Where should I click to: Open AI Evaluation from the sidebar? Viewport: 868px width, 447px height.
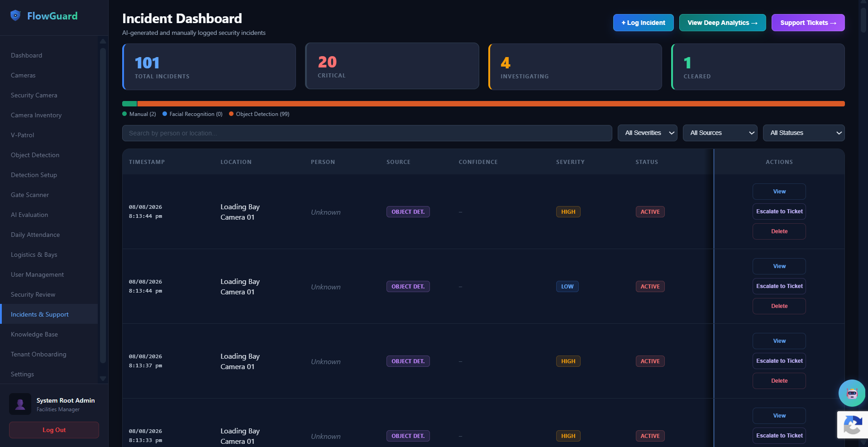49,215
